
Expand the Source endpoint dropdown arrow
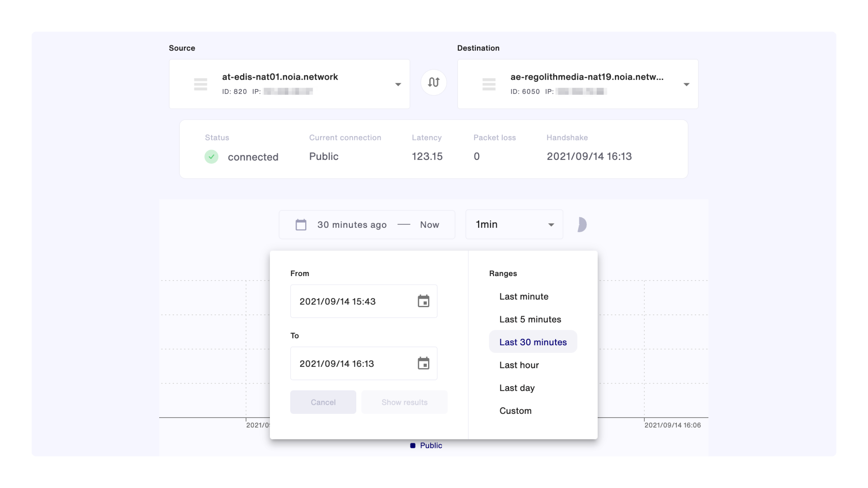[x=398, y=84]
